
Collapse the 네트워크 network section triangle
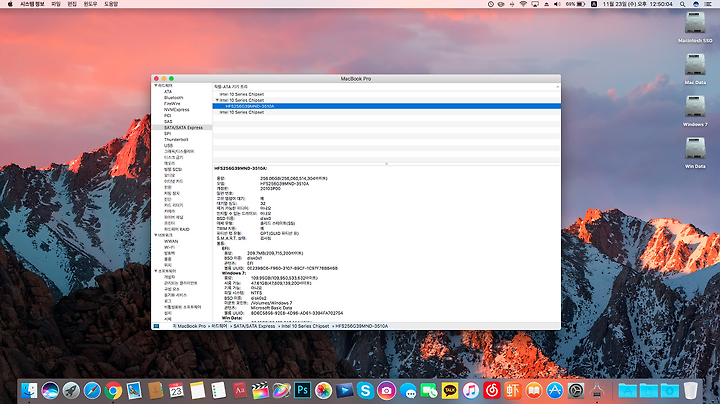click(156, 235)
